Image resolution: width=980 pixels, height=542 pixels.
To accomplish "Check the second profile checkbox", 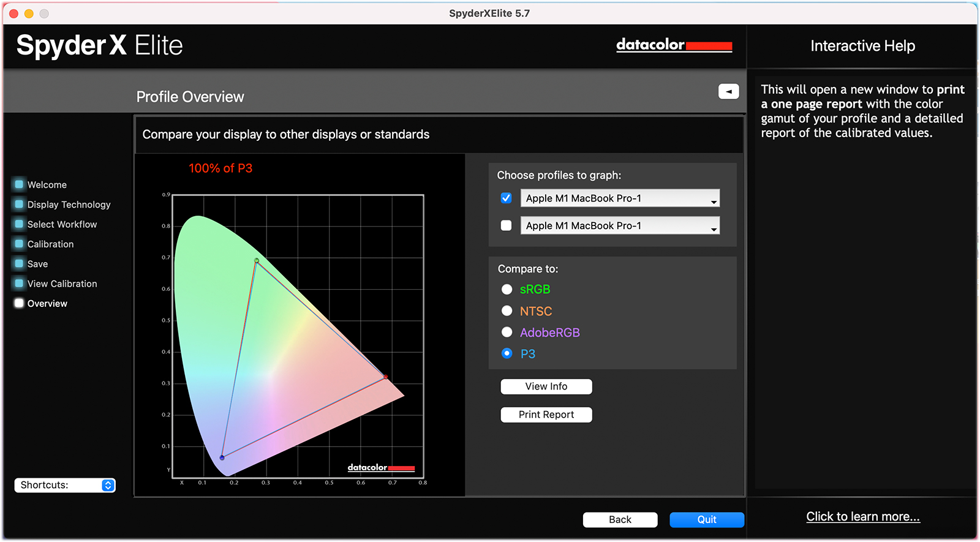I will [x=506, y=225].
